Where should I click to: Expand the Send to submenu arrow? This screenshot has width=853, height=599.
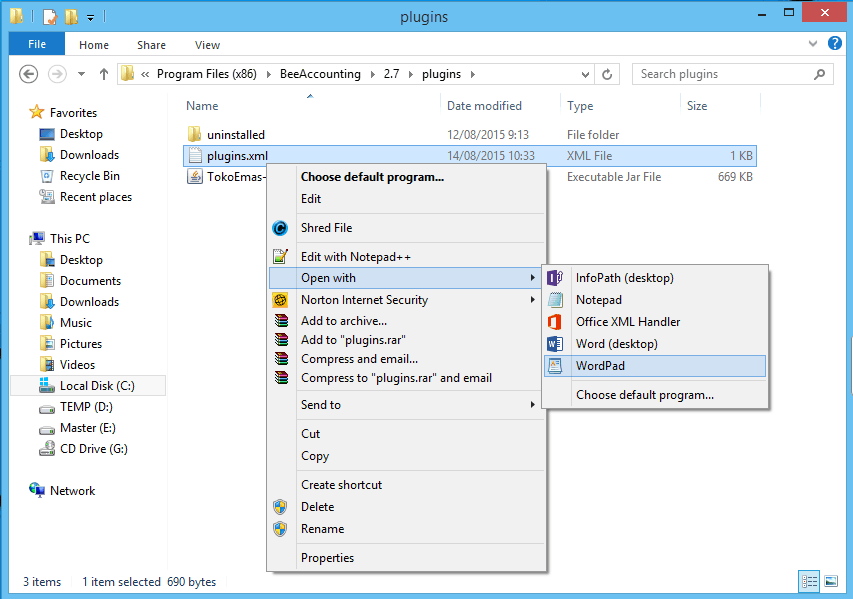tap(533, 405)
